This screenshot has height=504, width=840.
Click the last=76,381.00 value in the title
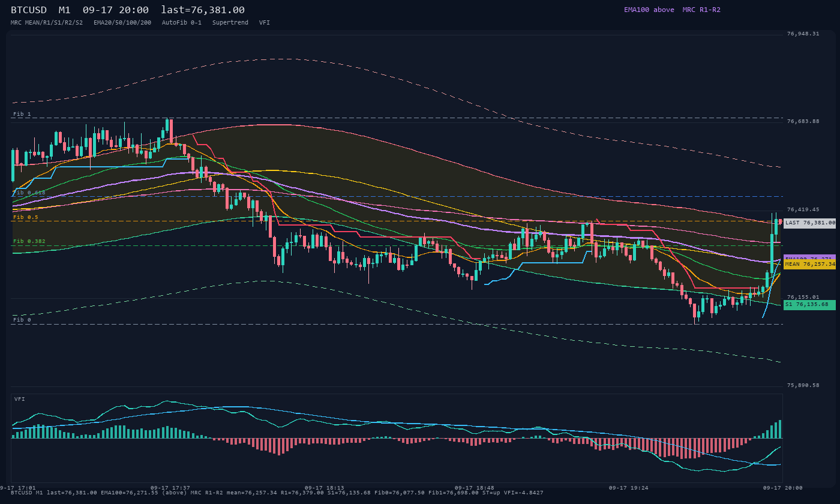click(x=203, y=10)
